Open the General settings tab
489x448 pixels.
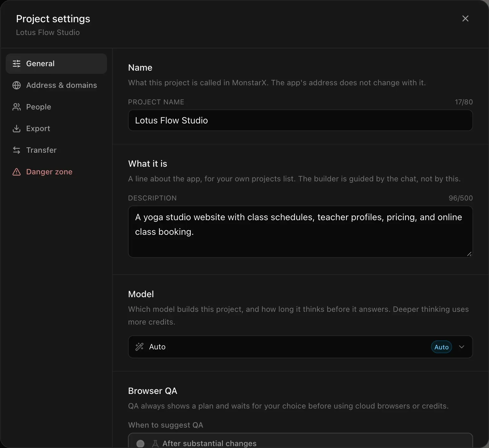[56, 64]
